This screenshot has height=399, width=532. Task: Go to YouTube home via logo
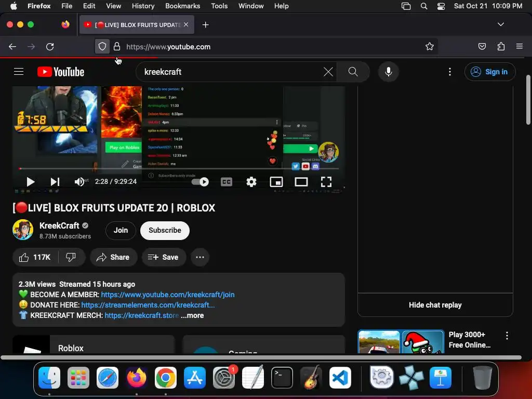pos(61,72)
